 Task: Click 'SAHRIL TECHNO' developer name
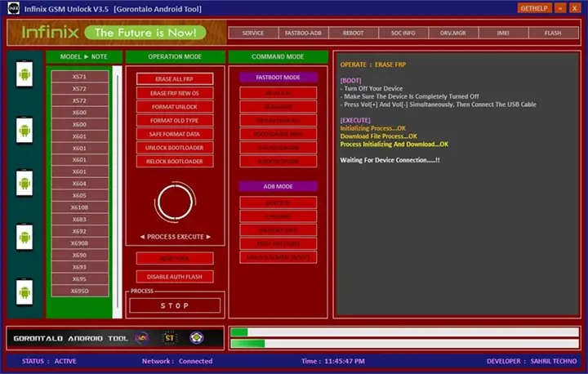(554, 361)
